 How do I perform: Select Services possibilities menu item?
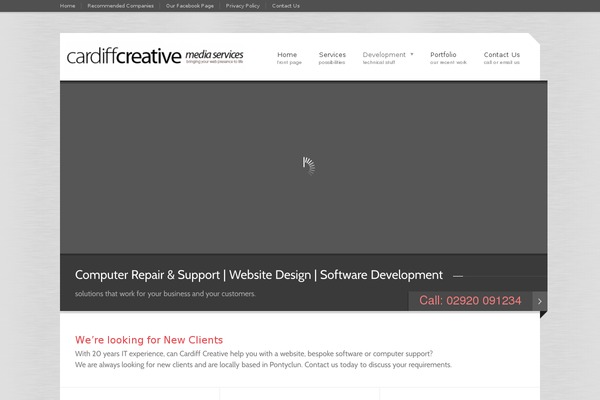point(332,58)
